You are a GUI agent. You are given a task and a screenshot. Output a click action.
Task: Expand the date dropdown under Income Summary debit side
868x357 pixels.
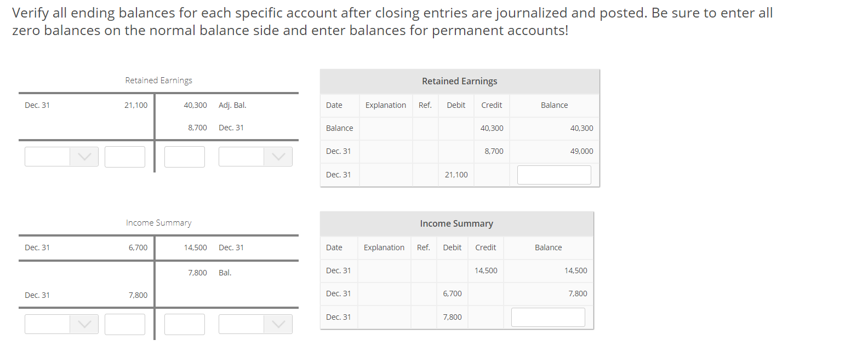tap(61, 324)
